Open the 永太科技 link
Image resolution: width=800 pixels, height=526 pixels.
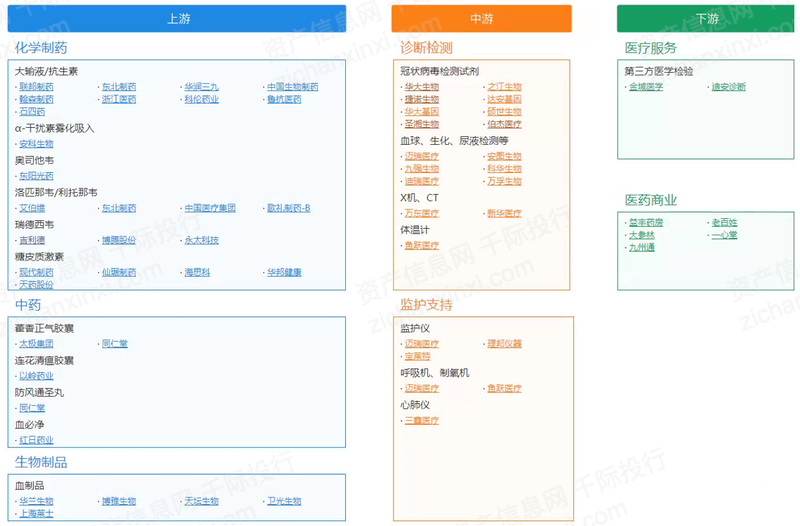(202, 240)
